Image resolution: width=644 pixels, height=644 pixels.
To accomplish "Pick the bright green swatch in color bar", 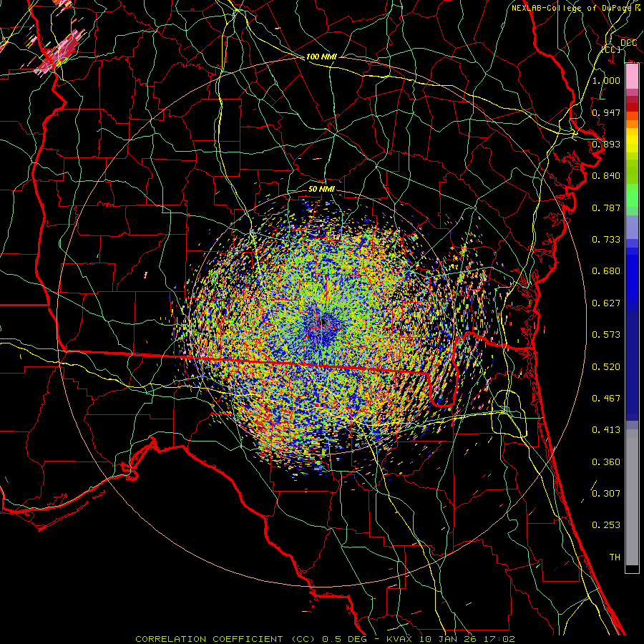I will pyautogui.click(x=632, y=195).
